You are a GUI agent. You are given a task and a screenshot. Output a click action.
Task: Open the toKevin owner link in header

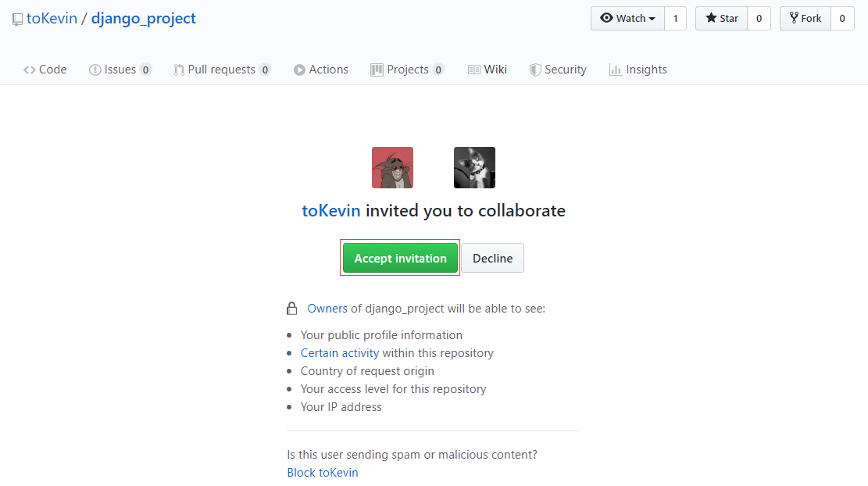52,18
